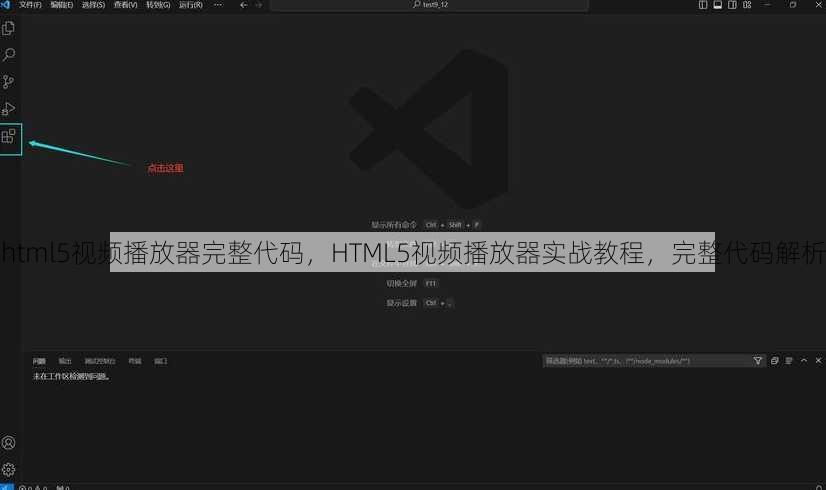Image resolution: width=826 pixels, height=490 pixels.
Task: Go forward with the right arrow
Action: [x=258, y=5]
